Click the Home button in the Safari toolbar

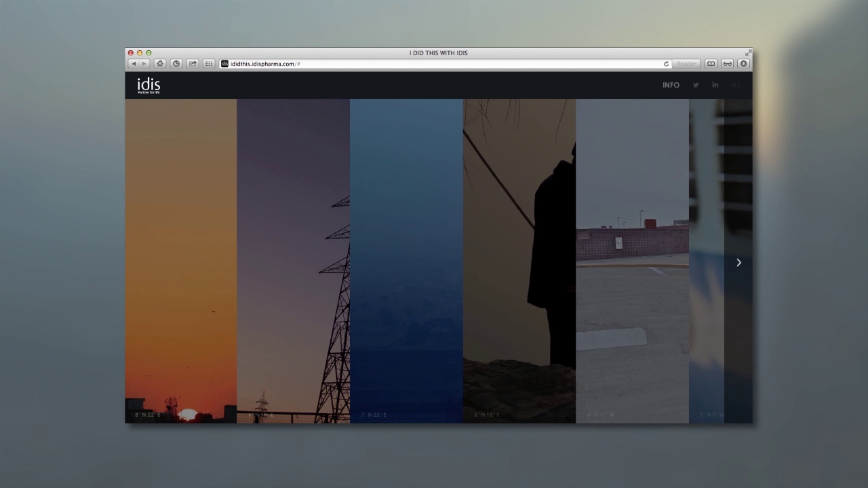[160, 64]
